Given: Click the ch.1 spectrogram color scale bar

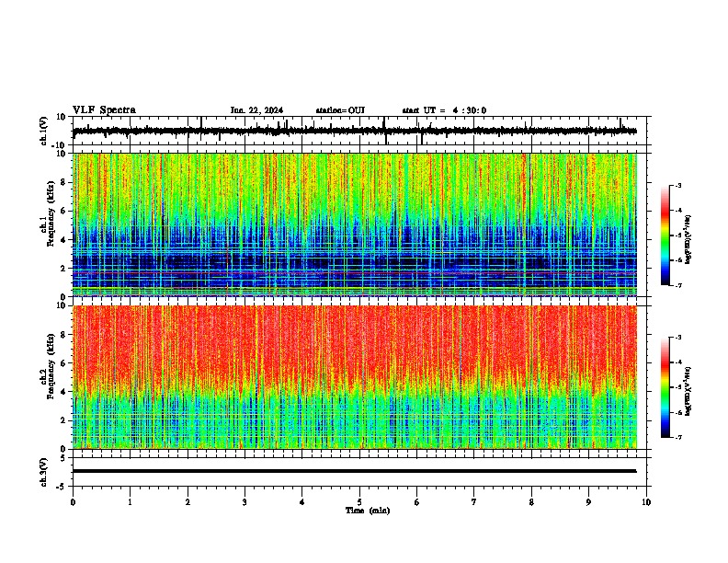Looking at the screenshot, I should [x=665, y=235].
